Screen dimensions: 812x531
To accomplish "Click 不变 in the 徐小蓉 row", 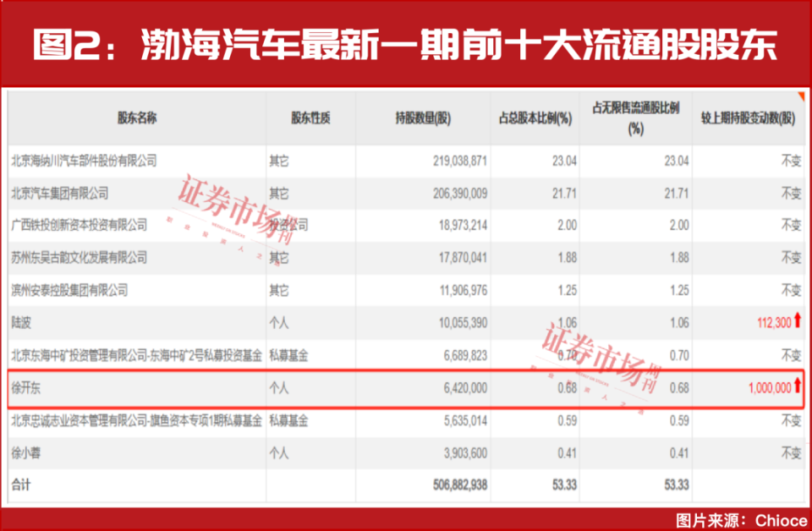I will click(x=792, y=453).
